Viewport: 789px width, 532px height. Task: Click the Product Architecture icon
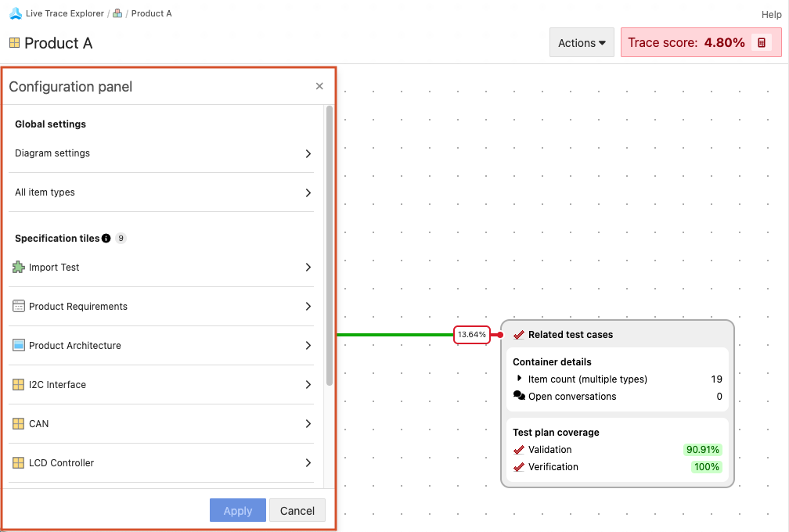(19, 345)
